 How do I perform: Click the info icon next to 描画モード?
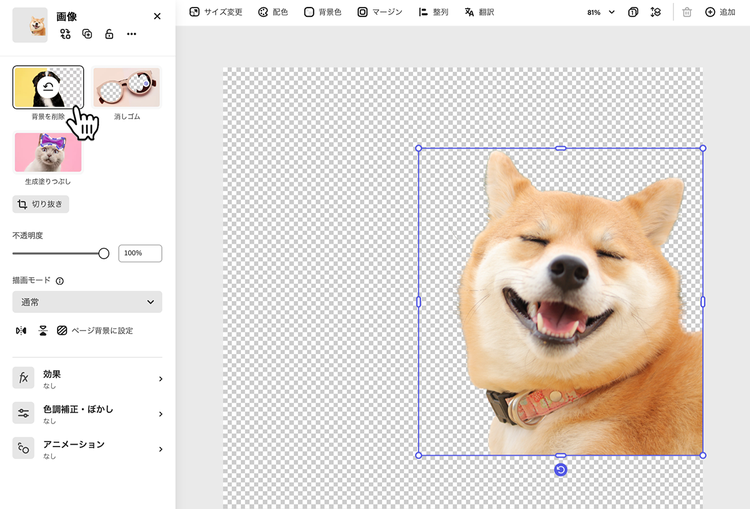pyautogui.click(x=60, y=281)
